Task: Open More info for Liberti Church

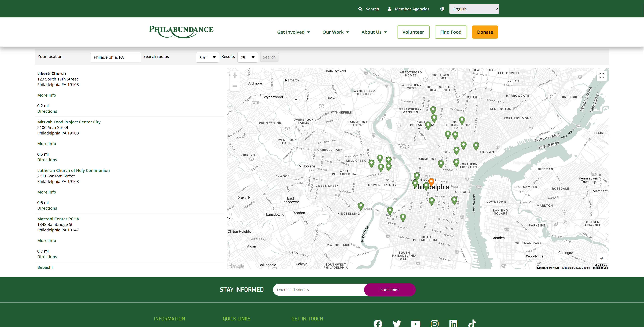Action: pos(46,95)
